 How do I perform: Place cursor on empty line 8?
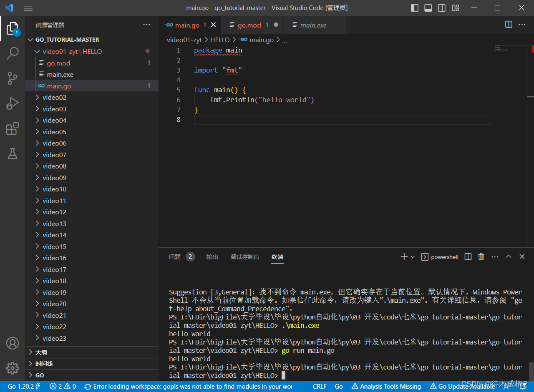click(342, 120)
